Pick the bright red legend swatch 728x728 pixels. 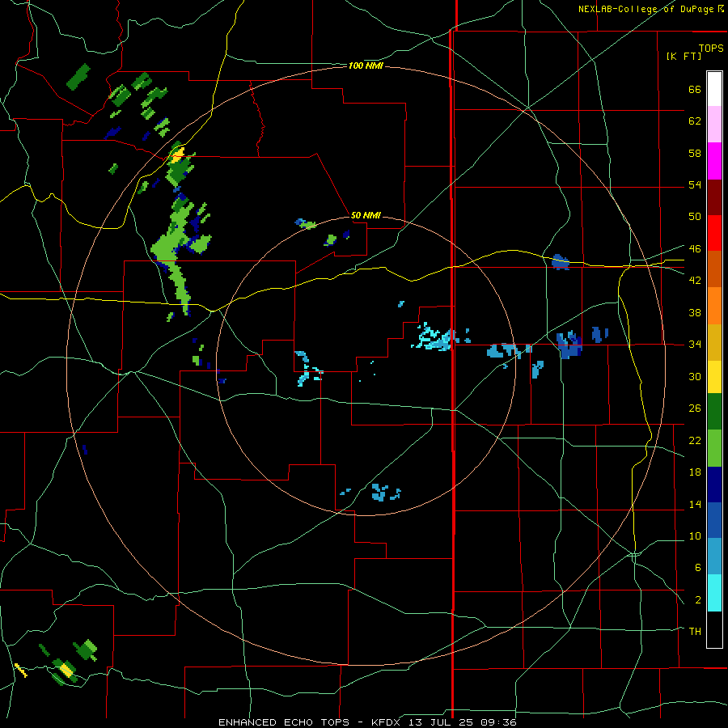coord(714,233)
